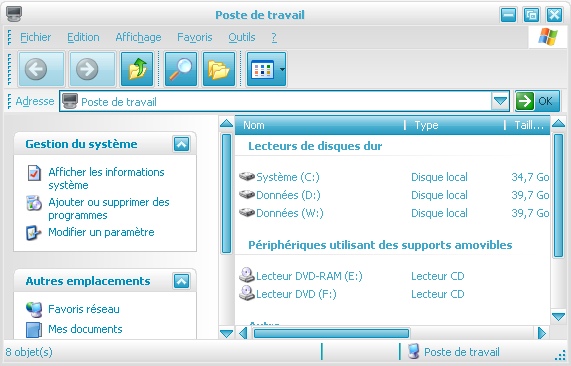Open Afficher les informations système link
The image size is (571, 366).
click(106, 178)
